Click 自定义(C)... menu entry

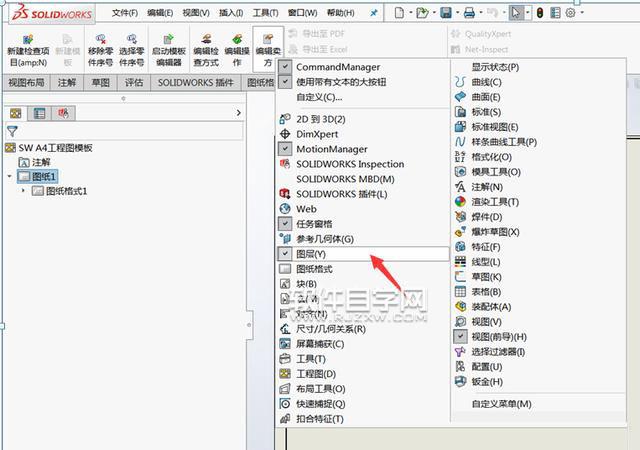319,97
